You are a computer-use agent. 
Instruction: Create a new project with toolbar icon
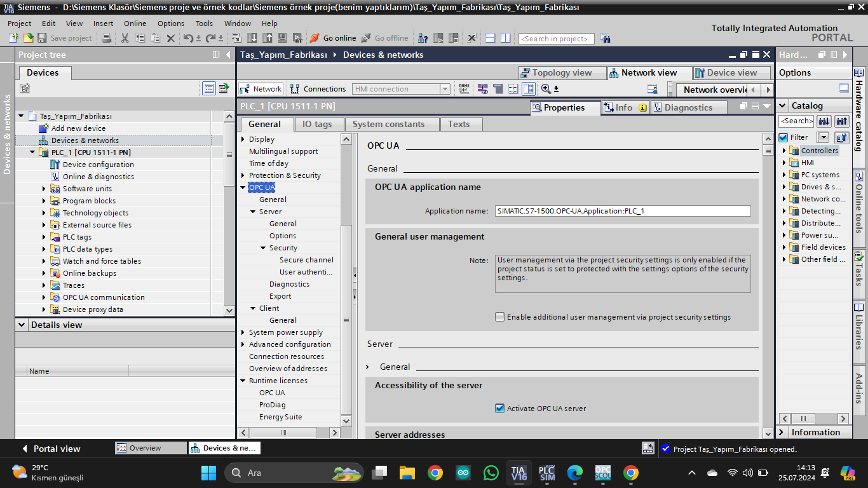[x=13, y=38]
